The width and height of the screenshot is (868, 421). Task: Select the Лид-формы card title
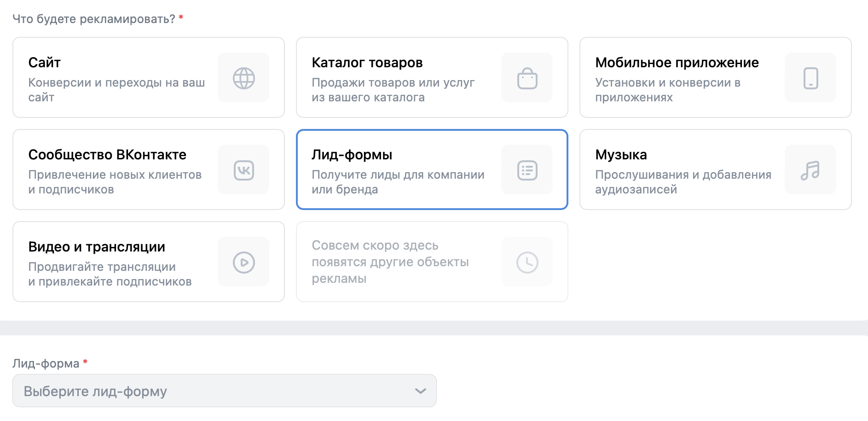352,155
